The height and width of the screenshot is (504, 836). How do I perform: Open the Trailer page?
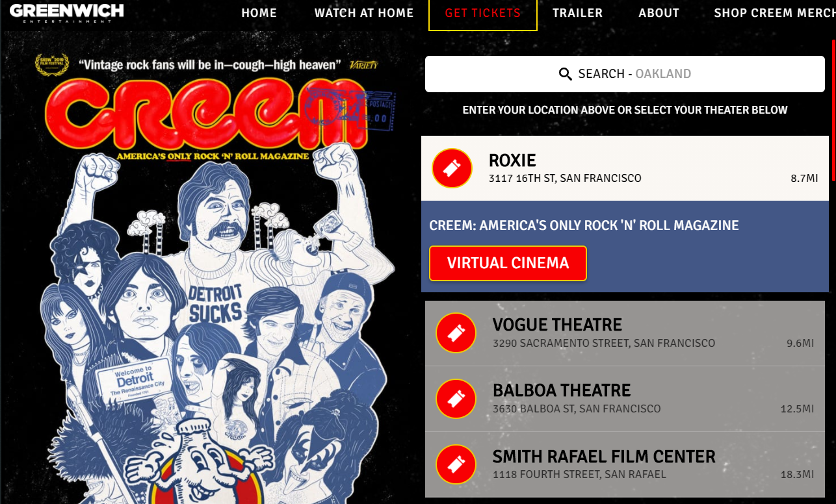click(x=577, y=13)
